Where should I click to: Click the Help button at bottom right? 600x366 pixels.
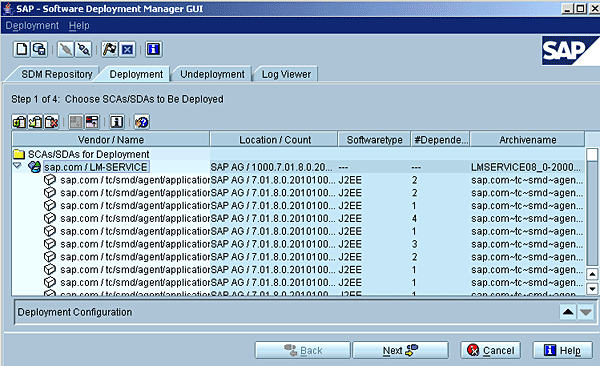[562, 350]
